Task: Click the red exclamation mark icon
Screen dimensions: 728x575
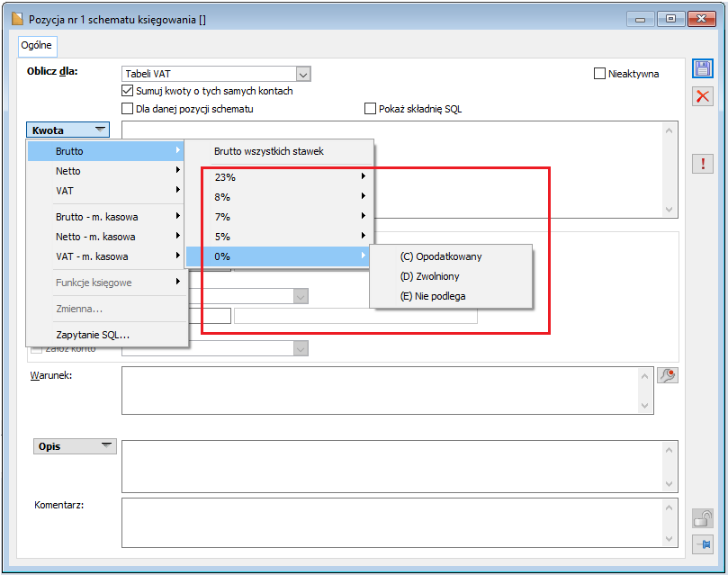Action: (x=703, y=164)
